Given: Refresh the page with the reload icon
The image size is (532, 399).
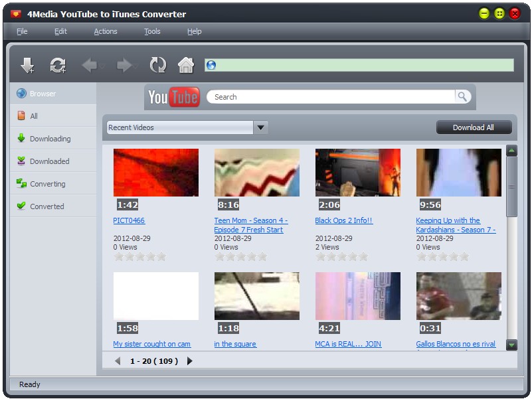Looking at the screenshot, I should [x=158, y=65].
